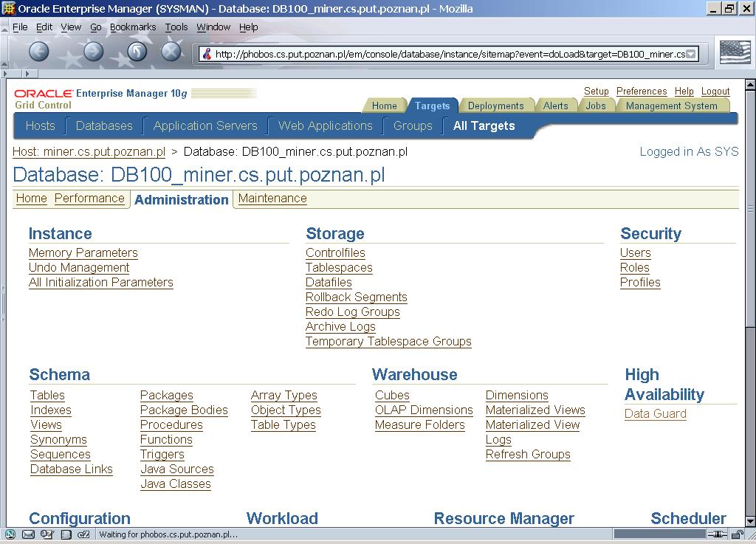Open All Initialization Parameters

(x=101, y=283)
